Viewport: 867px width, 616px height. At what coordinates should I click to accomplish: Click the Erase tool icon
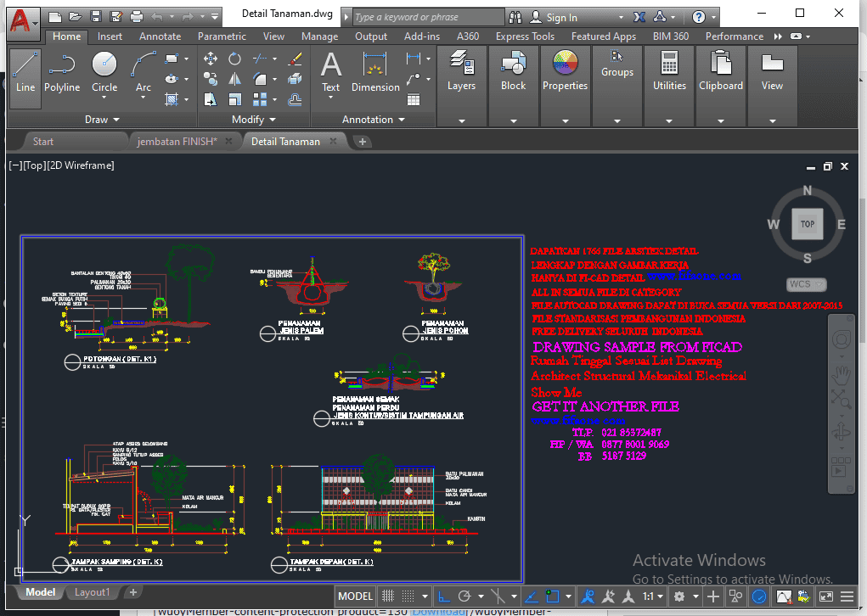click(x=296, y=59)
